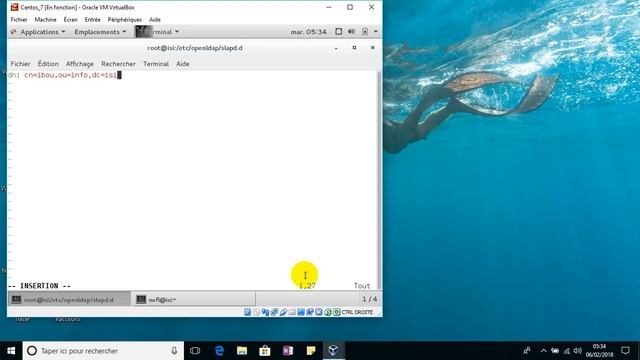The width and height of the screenshot is (640, 360).
Task: Click CTRL DROITE host key indicator
Action: (x=357, y=312)
